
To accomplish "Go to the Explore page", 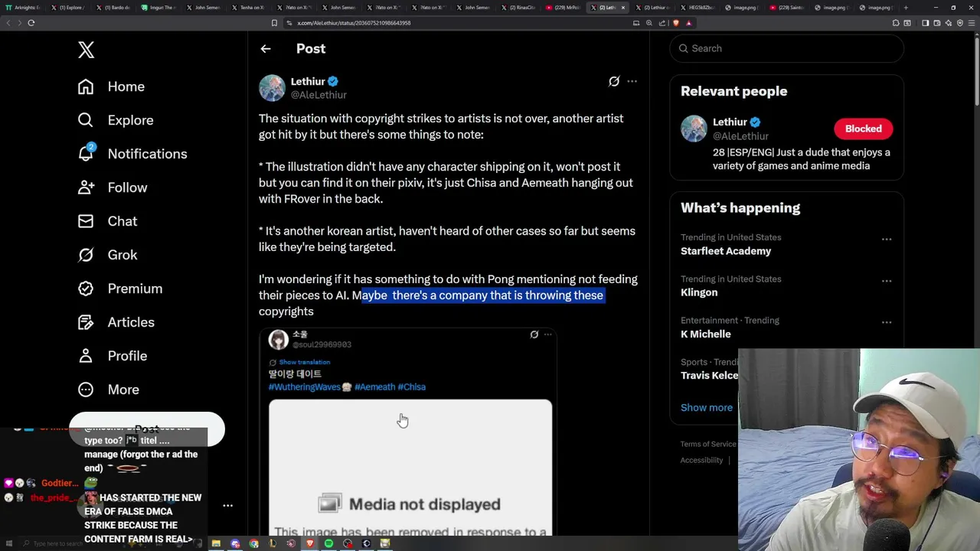I will pos(116,120).
